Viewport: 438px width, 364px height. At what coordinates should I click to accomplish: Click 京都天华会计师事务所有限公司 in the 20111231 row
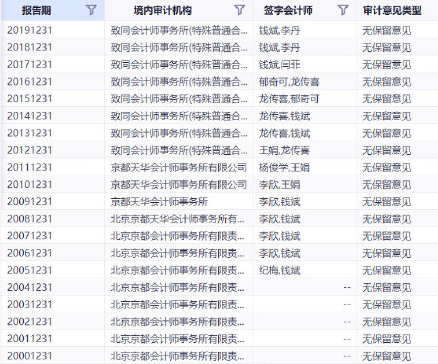(x=179, y=167)
